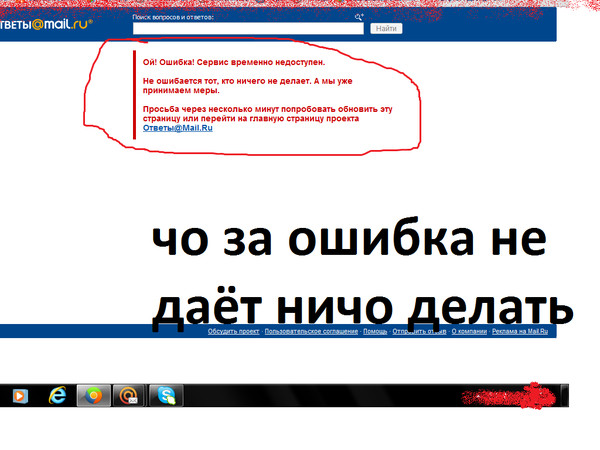The height and width of the screenshot is (450, 600).
Task: Open Skype from the taskbar
Action: [x=163, y=395]
